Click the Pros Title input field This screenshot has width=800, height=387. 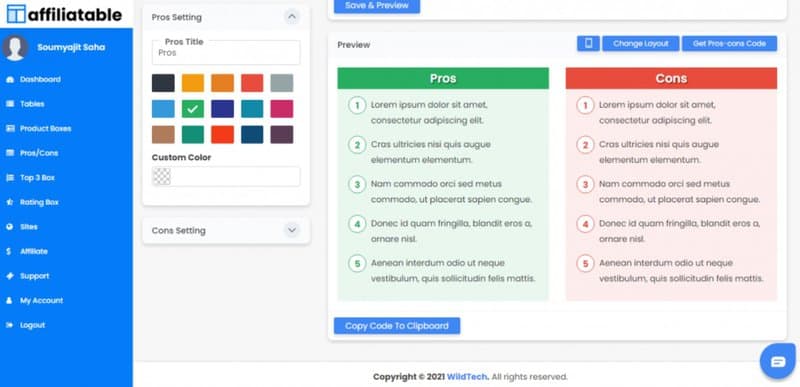tap(226, 53)
